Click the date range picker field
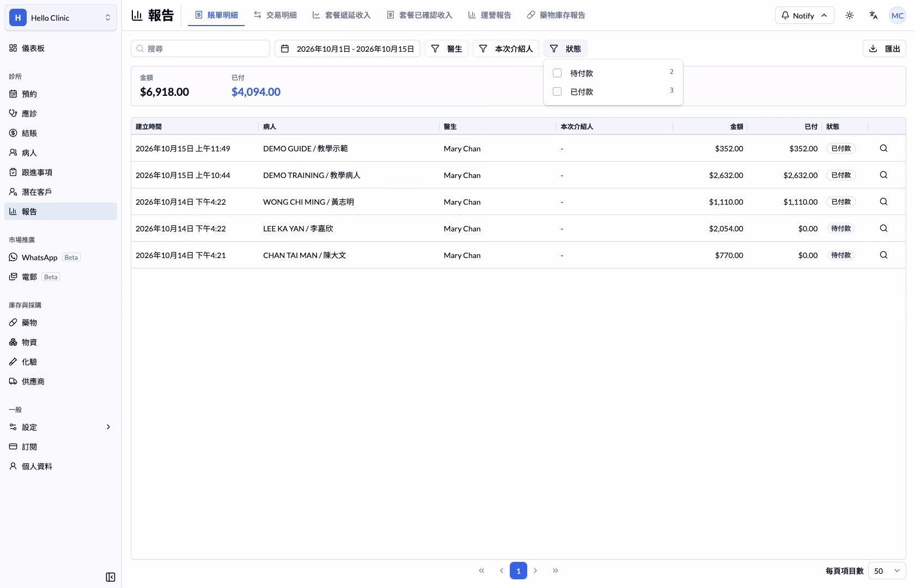The height and width of the screenshot is (588, 915). pyautogui.click(x=347, y=48)
